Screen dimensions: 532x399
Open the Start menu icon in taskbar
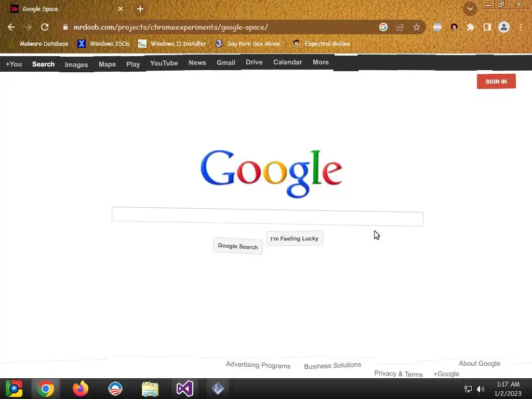tap(14, 389)
